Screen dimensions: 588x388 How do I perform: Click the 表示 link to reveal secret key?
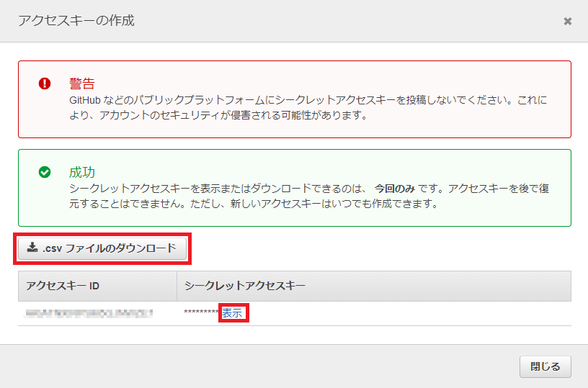232,313
